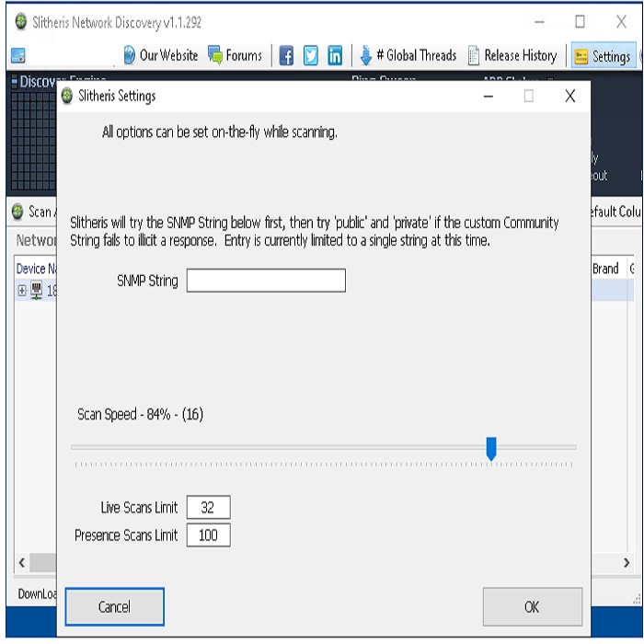
Task: Minimize the Slitheris Settings dialog
Action: tap(488, 96)
